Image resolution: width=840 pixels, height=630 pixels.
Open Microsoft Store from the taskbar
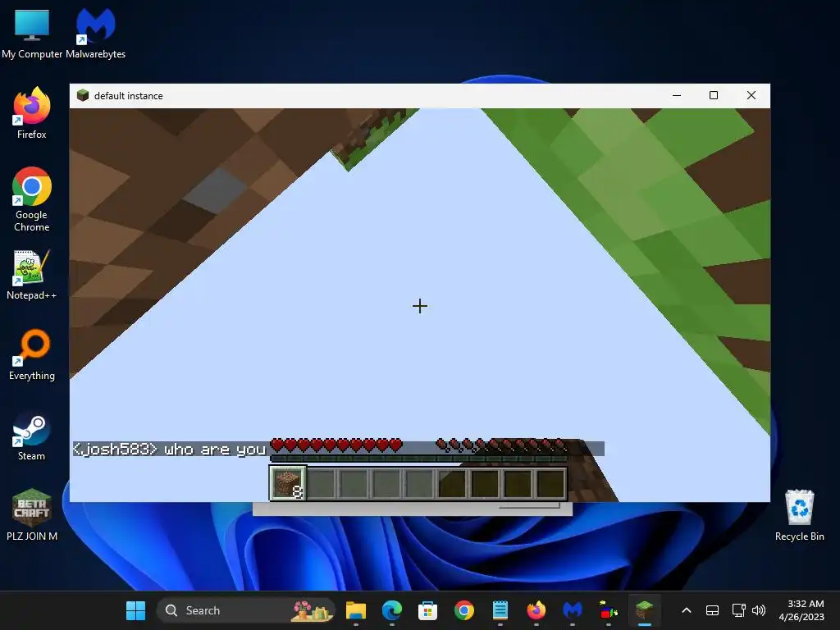(427, 610)
